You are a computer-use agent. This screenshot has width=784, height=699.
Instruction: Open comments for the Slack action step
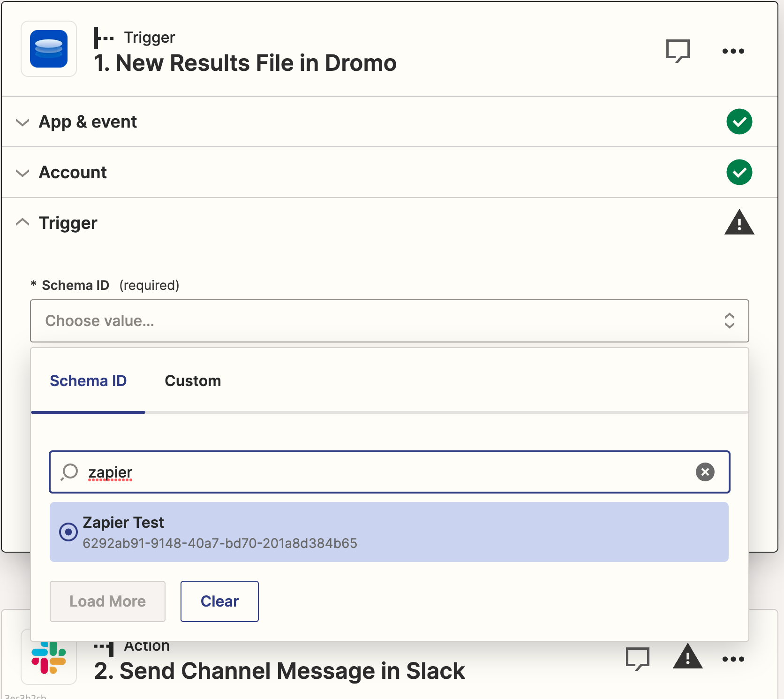click(x=638, y=659)
